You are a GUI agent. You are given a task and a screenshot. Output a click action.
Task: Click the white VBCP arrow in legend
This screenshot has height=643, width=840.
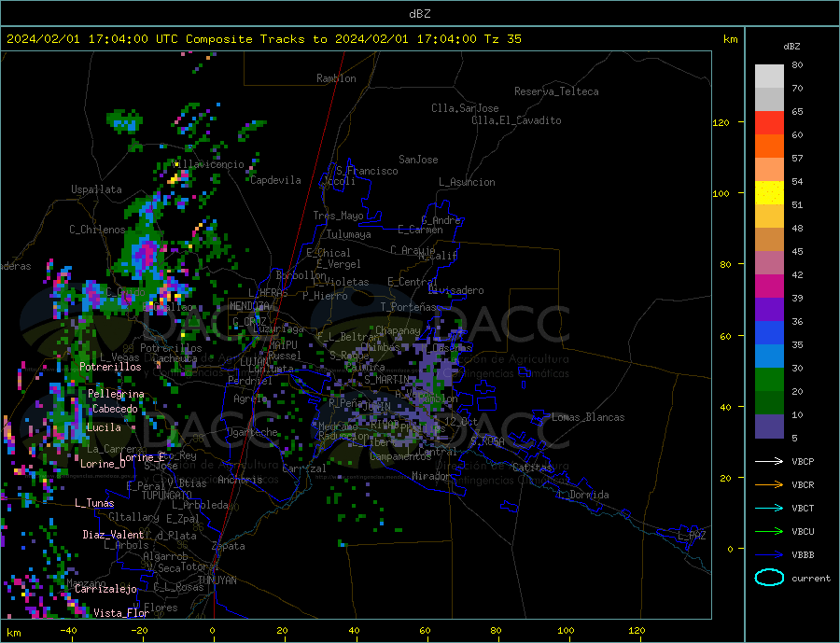pos(769,461)
